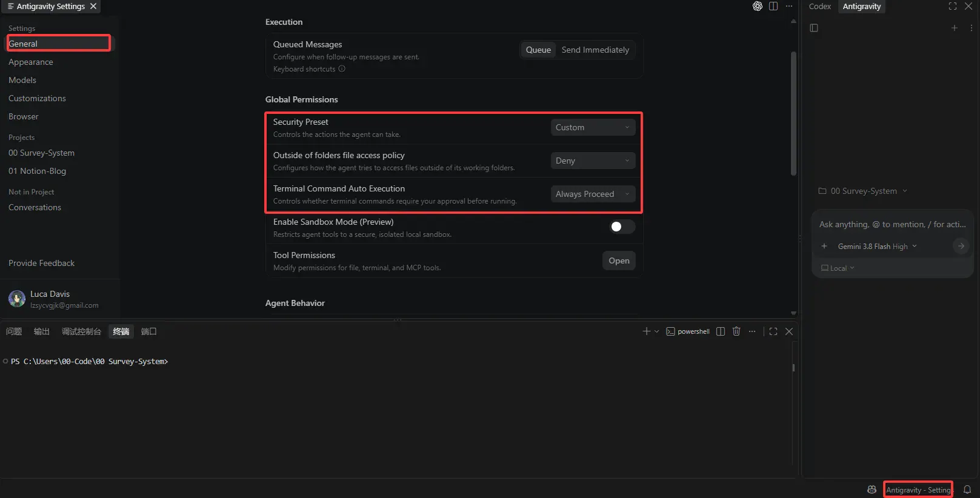The width and height of the screenshot is (980, 498).
Task: Open the Security Preset dropdown
Action: pyautogui.click(x=593, y=127)
